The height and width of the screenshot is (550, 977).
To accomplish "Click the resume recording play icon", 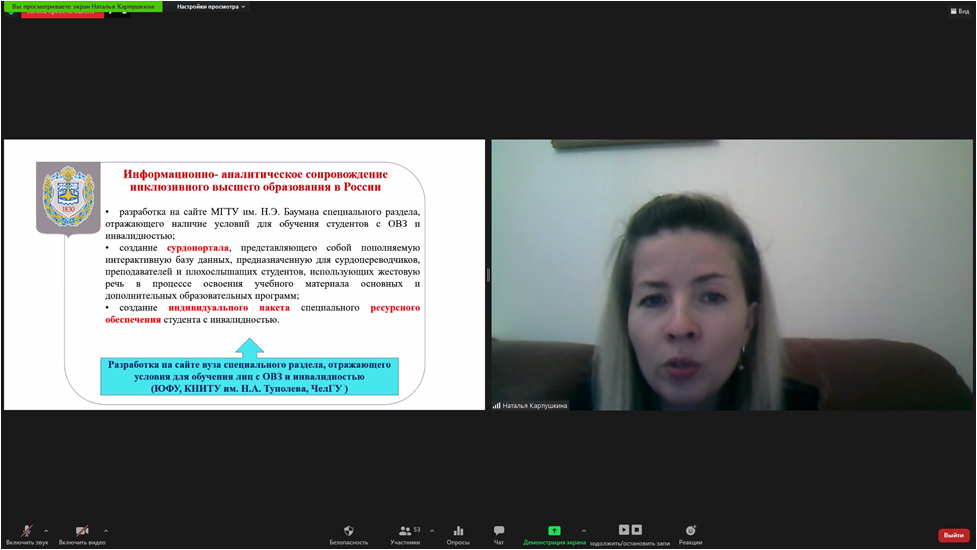I will 624,530.
